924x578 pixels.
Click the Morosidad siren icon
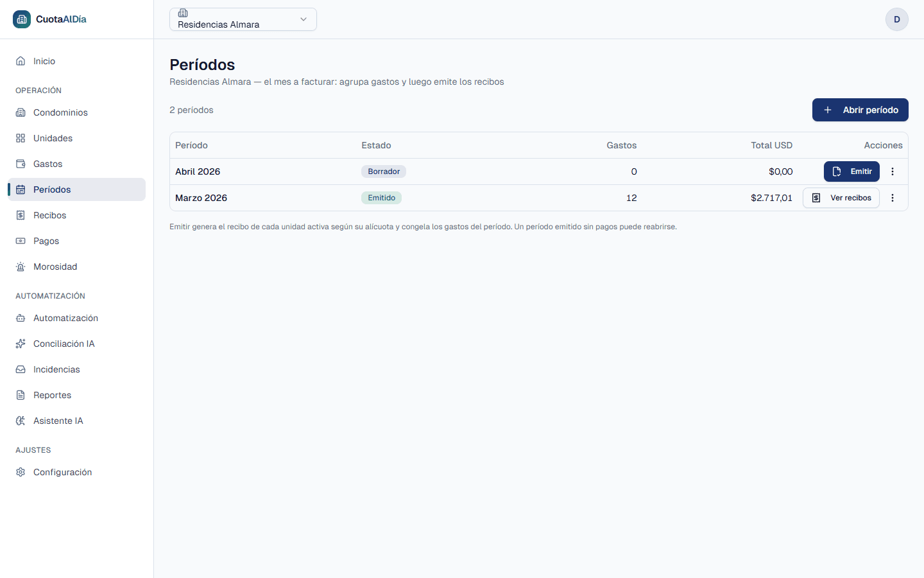coord(21,267)
